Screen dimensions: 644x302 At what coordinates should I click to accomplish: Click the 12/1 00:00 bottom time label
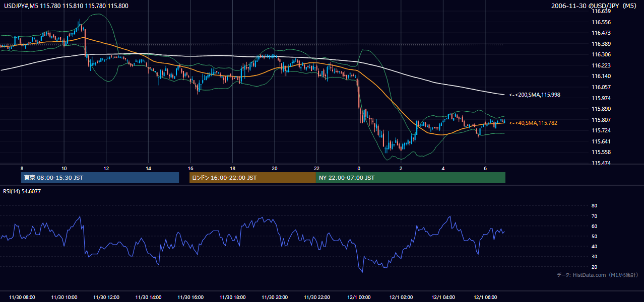pos(359,297)
